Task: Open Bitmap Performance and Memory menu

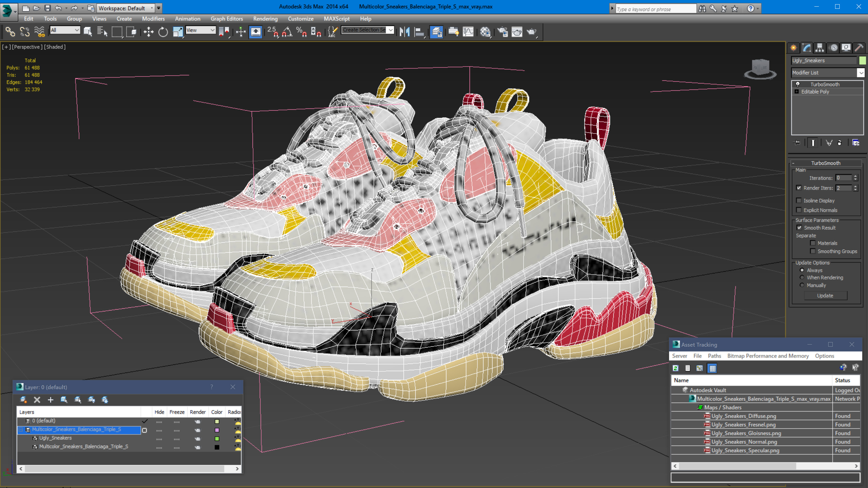Action: [x=768, y=356]
